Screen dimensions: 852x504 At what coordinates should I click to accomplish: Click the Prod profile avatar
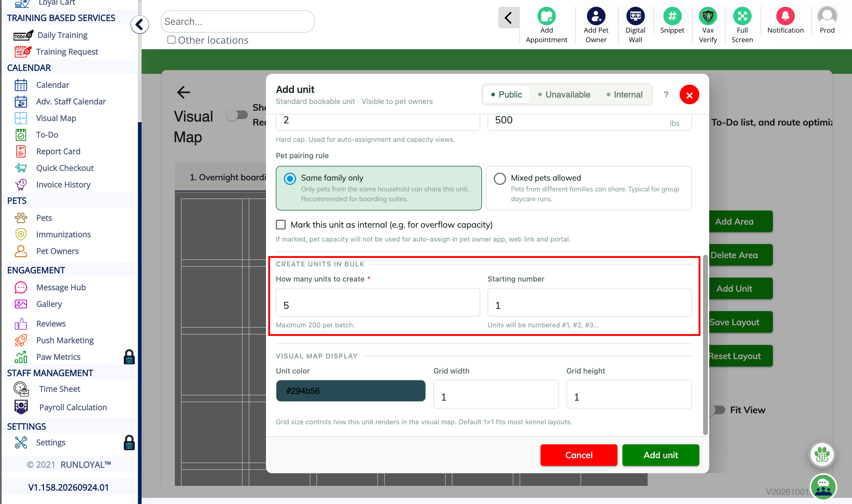(827, 16)
